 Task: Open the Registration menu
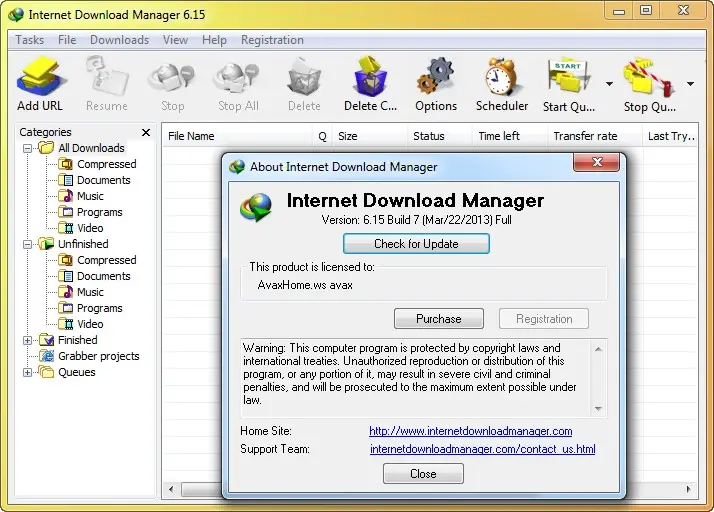(x=272, y=40)
